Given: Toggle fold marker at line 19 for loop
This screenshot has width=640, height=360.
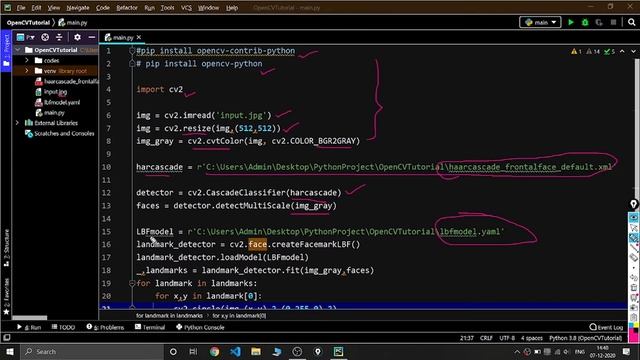Looking at the screenshot, I should (132, 283).
